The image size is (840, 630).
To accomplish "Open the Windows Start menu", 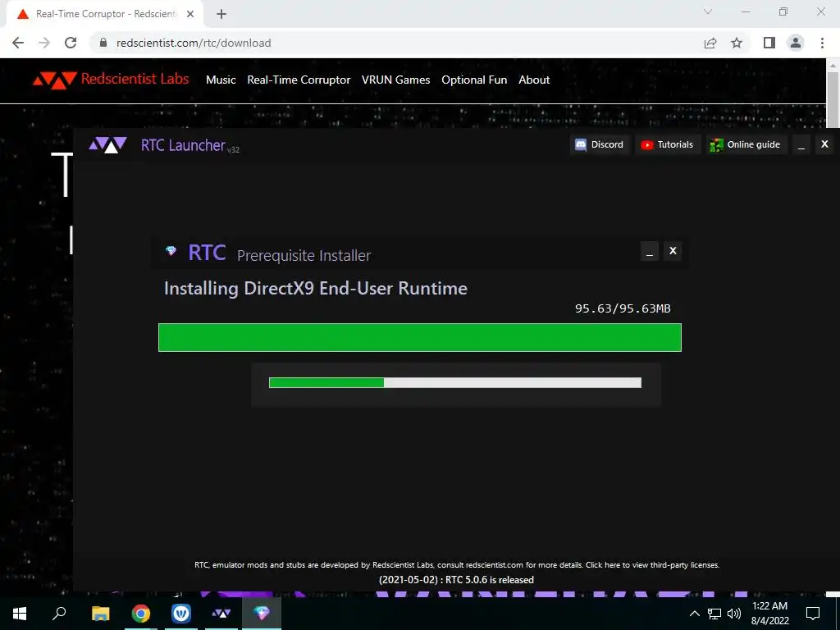I will [x=20, y=614].
